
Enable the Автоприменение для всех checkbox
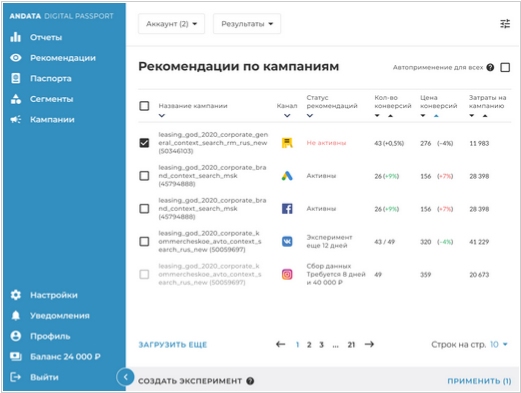click(x=505, y=67)
